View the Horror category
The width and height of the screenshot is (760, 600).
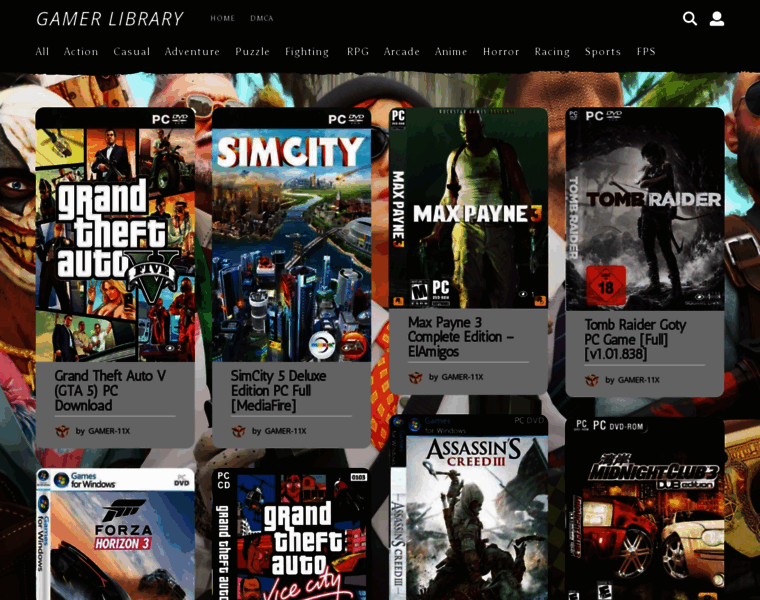(x=501, y=51)
